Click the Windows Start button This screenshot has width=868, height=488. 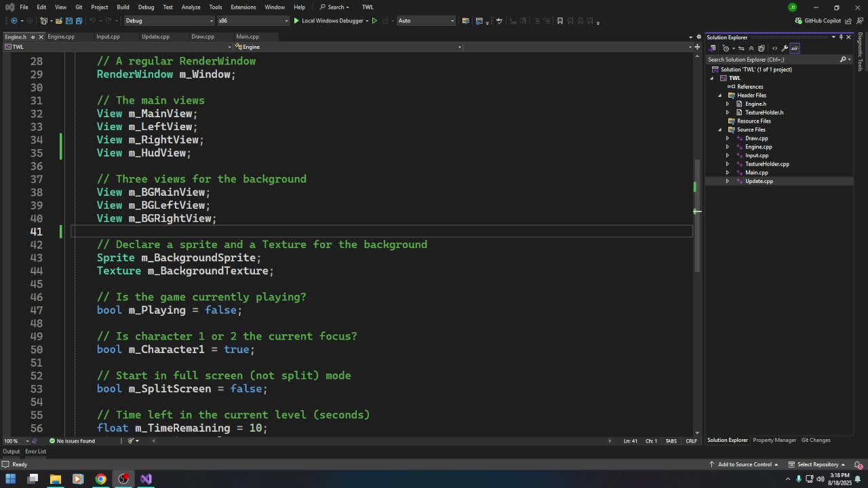pyautogui.click(x=10, y=479)
